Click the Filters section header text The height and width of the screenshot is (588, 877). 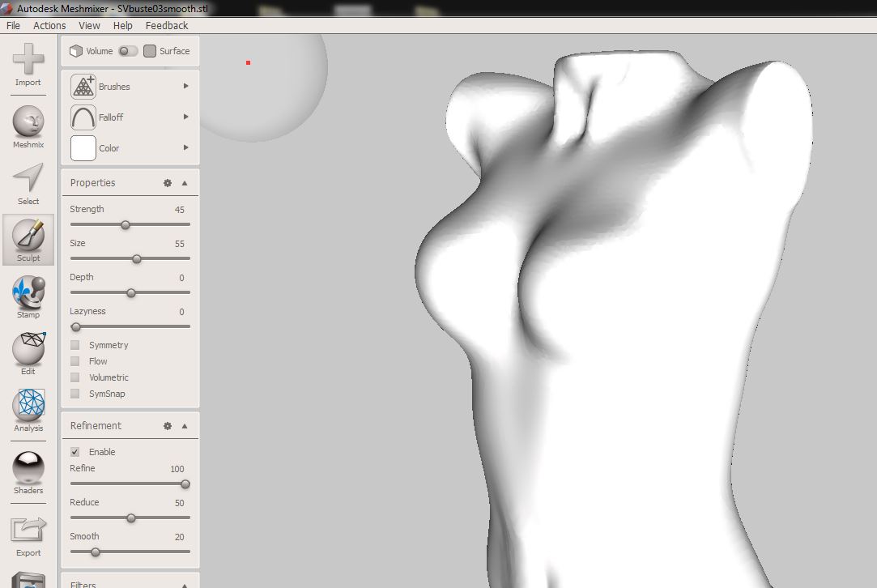[x=83, y=585]
